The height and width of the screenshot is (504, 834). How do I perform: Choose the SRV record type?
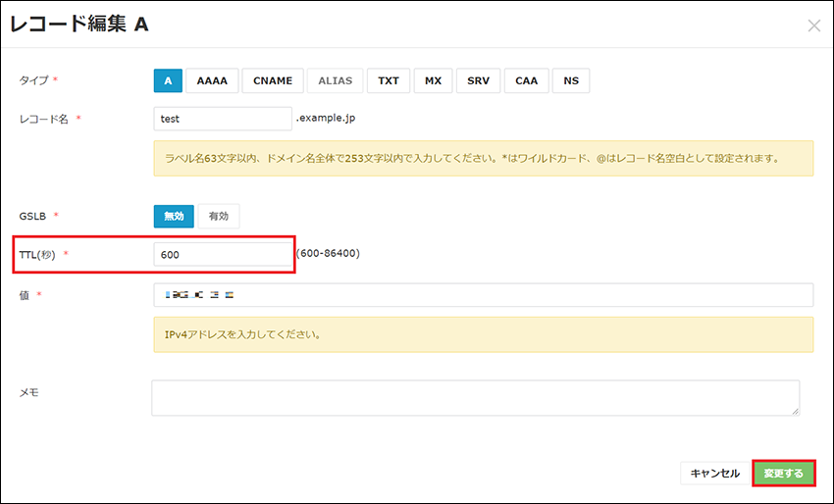coord(478,80)
